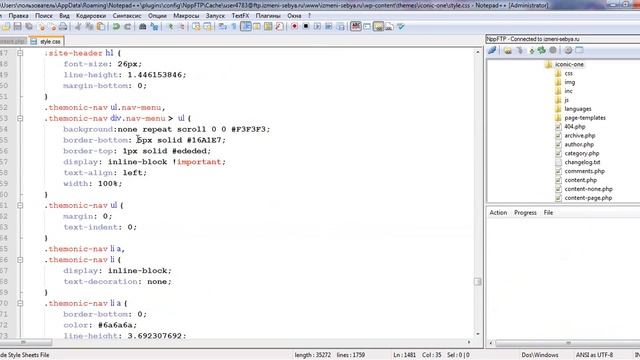Viewport: 640px width, 360px height.
Task: Run macro multiple times icon
Action: (329, 27)
